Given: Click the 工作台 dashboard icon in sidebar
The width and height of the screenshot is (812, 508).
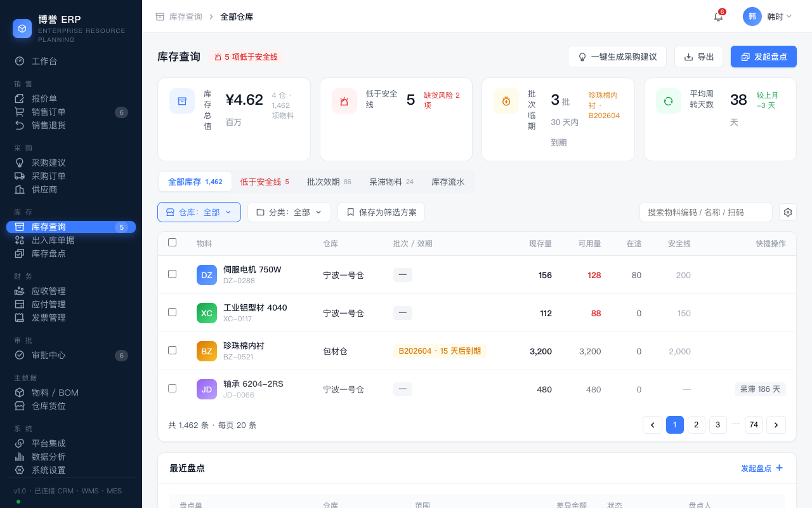Looking at the screenshot, I should pyautogui.click(x=20, y=61).
